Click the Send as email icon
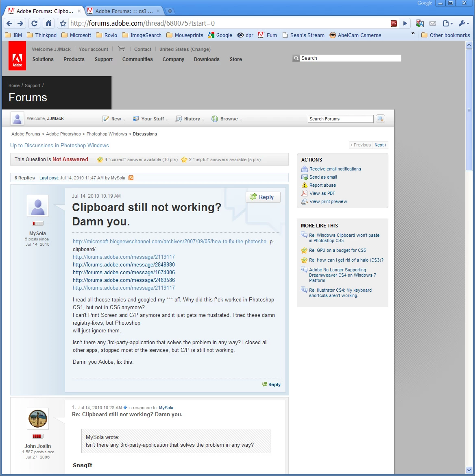 tap(305, 177)
